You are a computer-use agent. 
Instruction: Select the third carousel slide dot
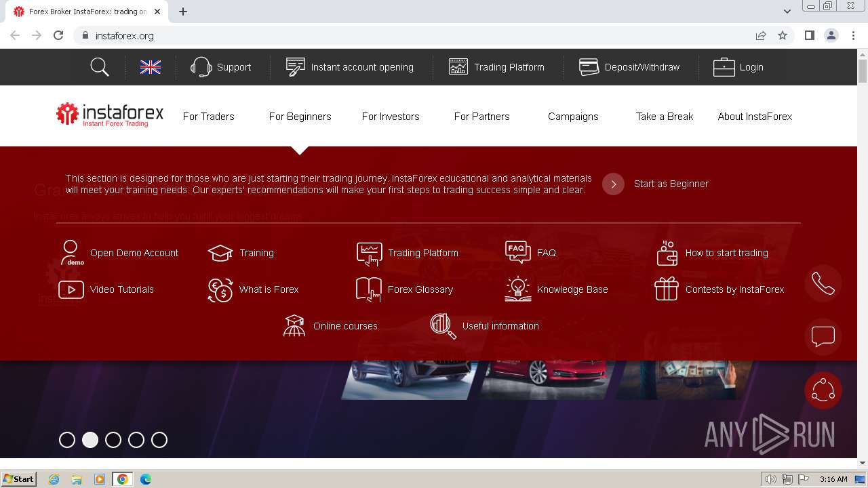click(x=113, y=440)
